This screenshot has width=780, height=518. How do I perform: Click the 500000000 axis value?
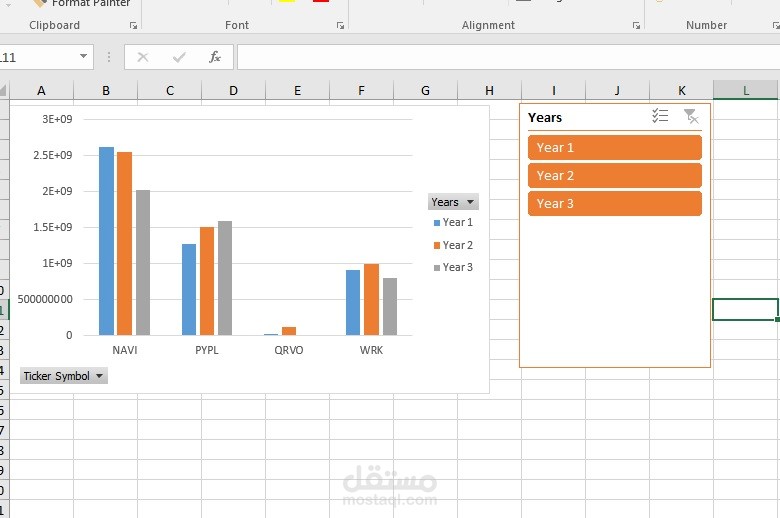coord(45,300)
